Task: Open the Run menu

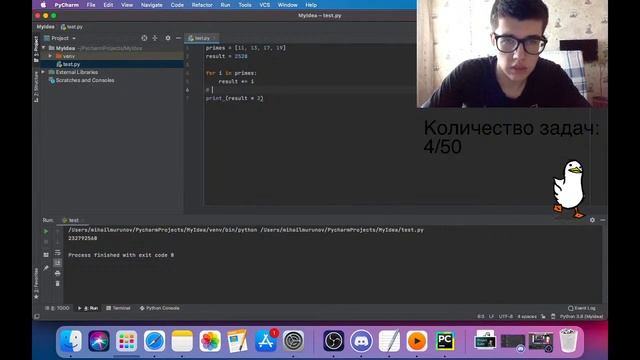Action: pos(225,5)
